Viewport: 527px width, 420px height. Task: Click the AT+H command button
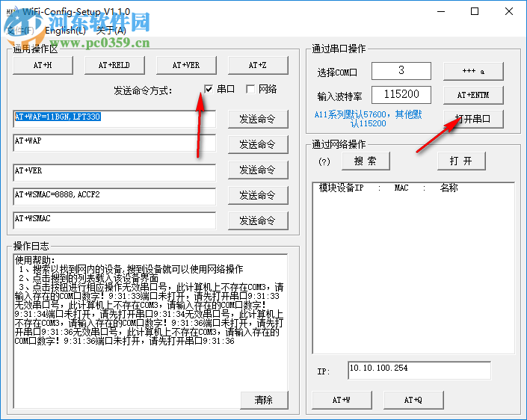pyautogui.click(x=43, y=65)
